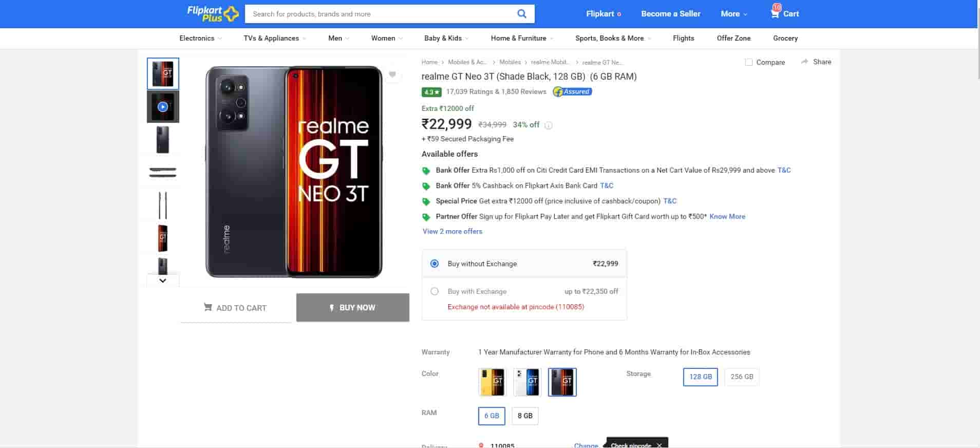Screen dimensions: 980x448
Task: Click the BUY NOW button
Action: (x=352, y=307)
